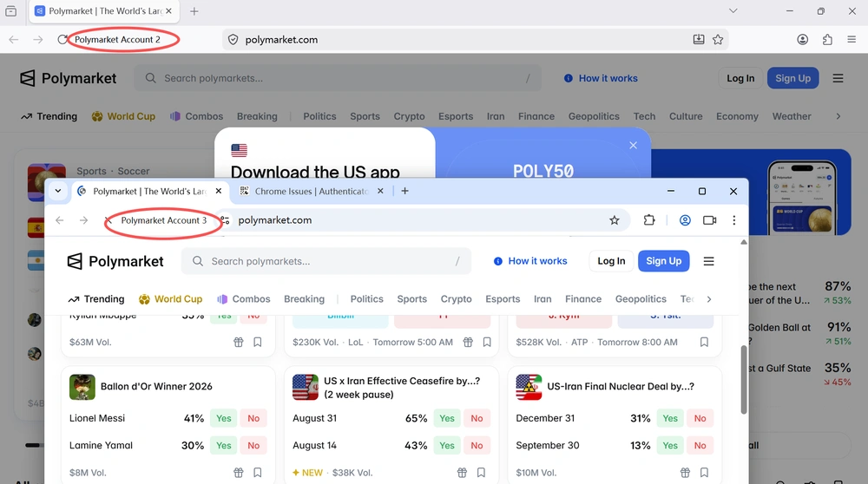This screenshot has height=484, width=868.
Task: Select Yes for Lamine Yamal
Action: 224,445
